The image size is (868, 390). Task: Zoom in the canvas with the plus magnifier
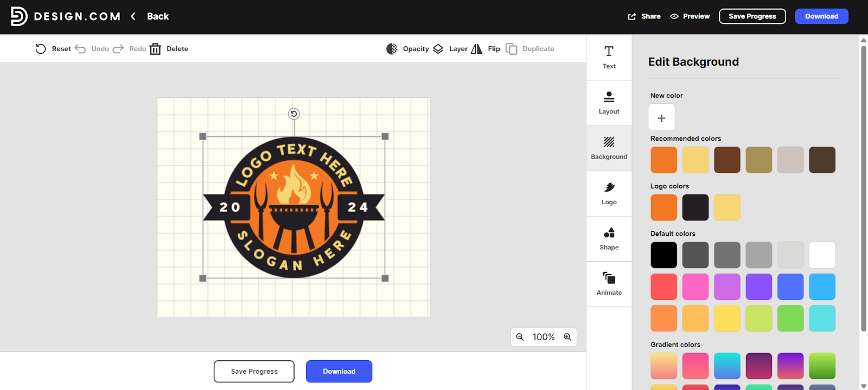click(567, 337)
